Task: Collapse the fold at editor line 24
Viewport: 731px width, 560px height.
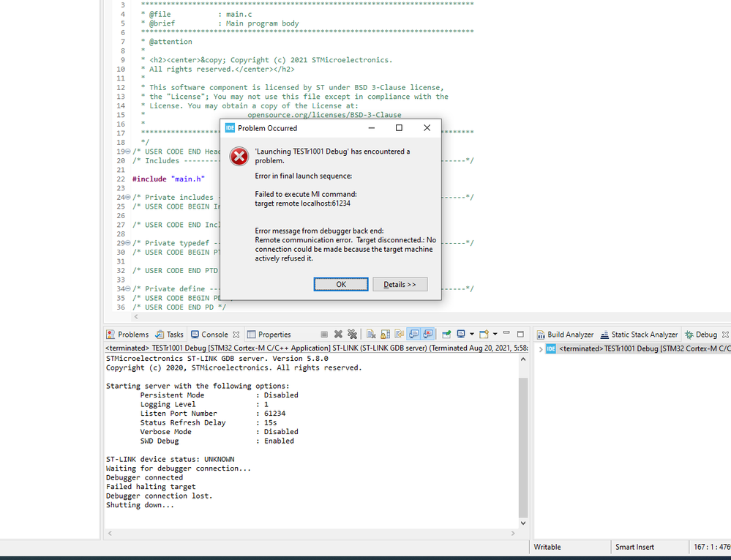Action: [x=128, y=197]
